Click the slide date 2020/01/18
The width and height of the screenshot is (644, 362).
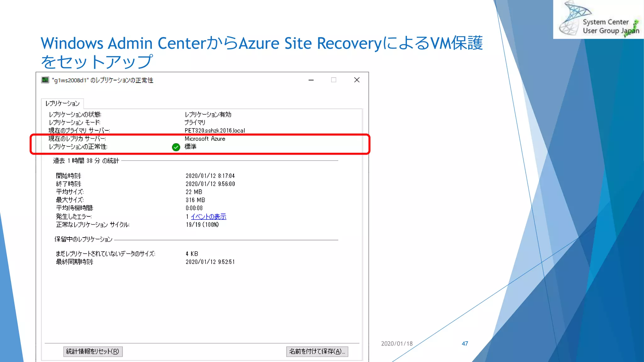[397, 344]
